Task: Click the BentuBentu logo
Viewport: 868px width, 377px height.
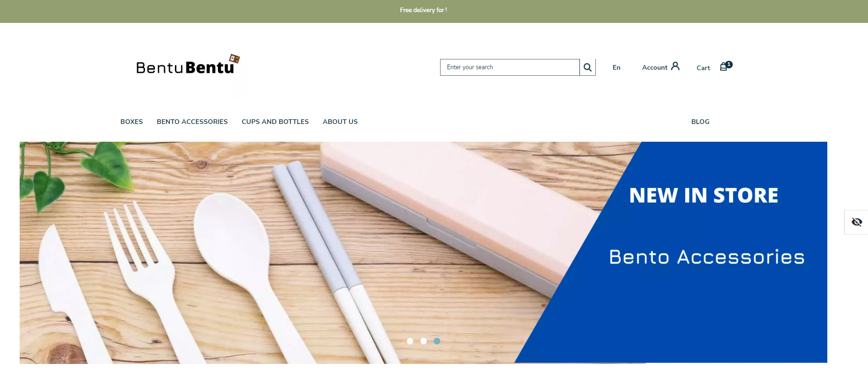Action: (x=188, y=65)
